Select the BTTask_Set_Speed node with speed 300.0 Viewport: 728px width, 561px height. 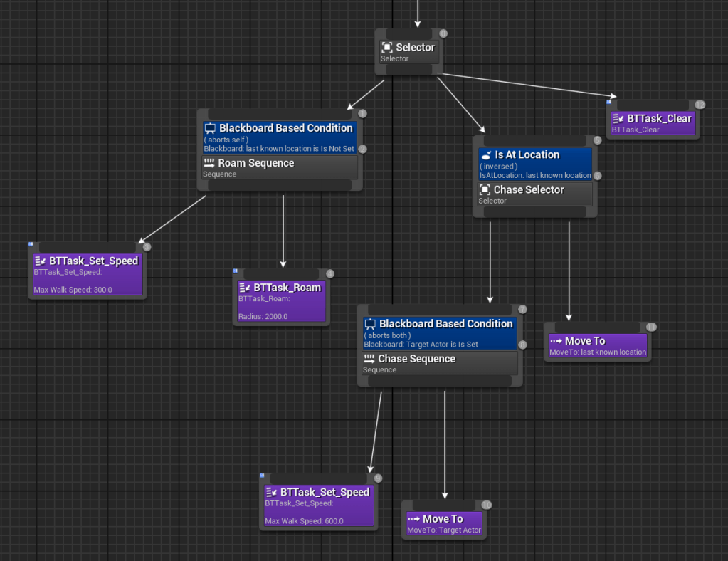click(87, 274)
